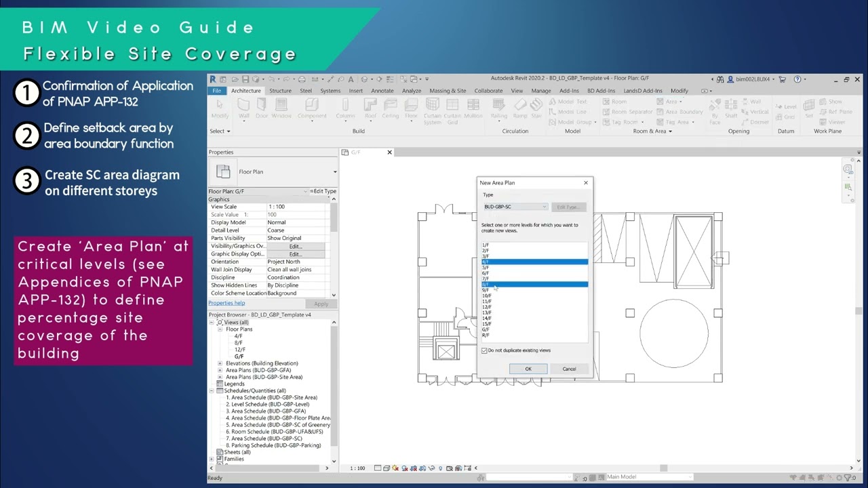The width and height of the screenshot is (868, 488).
Task: Open the Massing & Site tab
Action: coord(448,91)
